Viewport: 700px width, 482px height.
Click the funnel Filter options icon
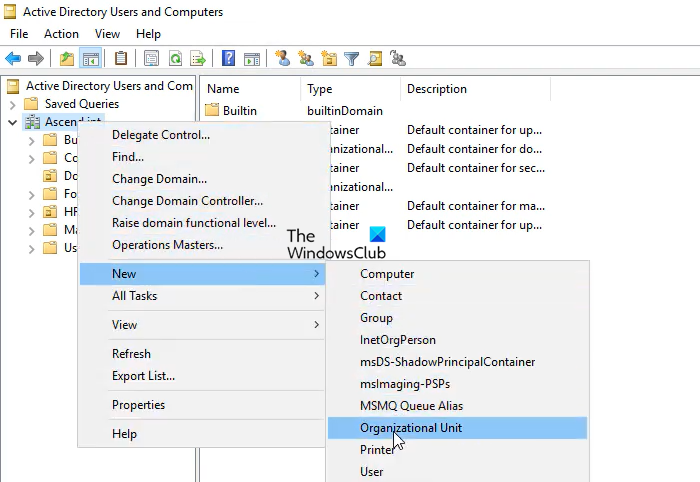(351, 58)
